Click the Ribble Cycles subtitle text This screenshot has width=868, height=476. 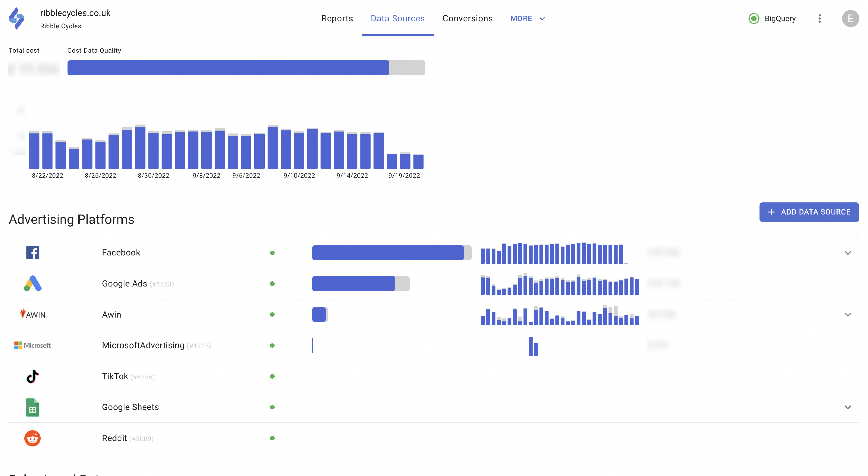pos(61,26)
